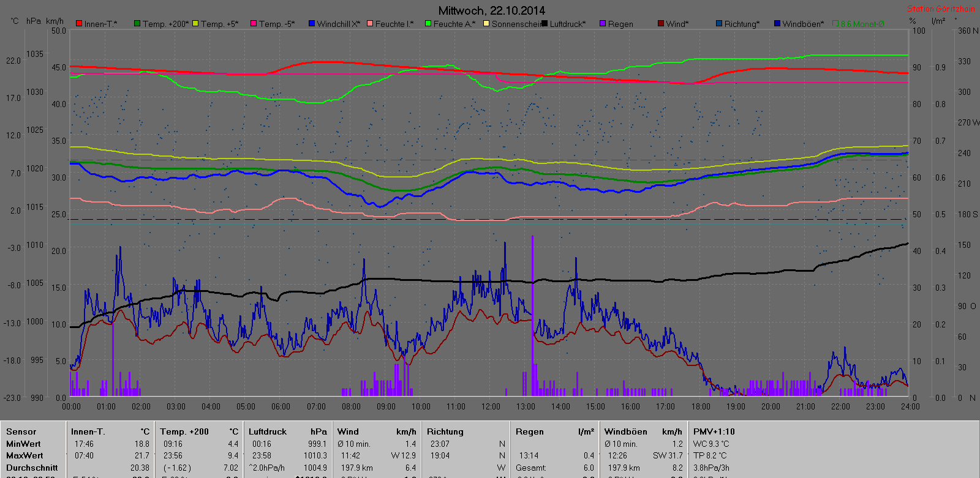Select the 'Windchill X*' legend label
Viewport: 980px width, 478px height.
click(x=339, y=24)
